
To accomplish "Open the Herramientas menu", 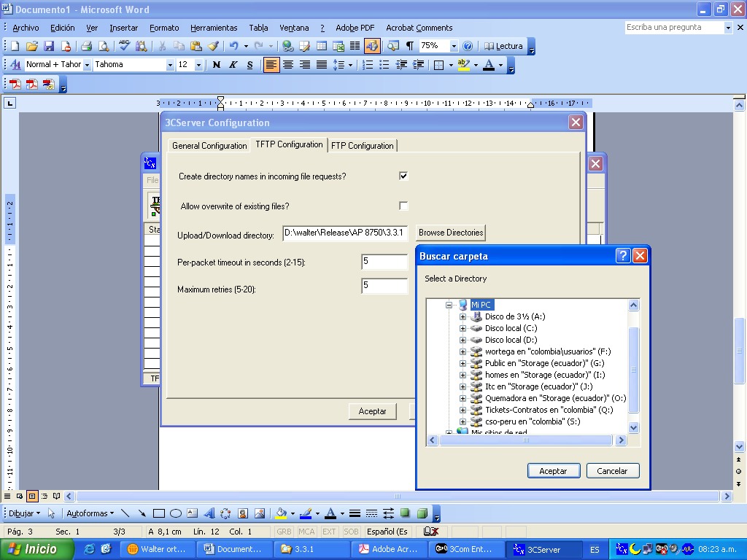I will pyautogui.click(x=214, y=28).
